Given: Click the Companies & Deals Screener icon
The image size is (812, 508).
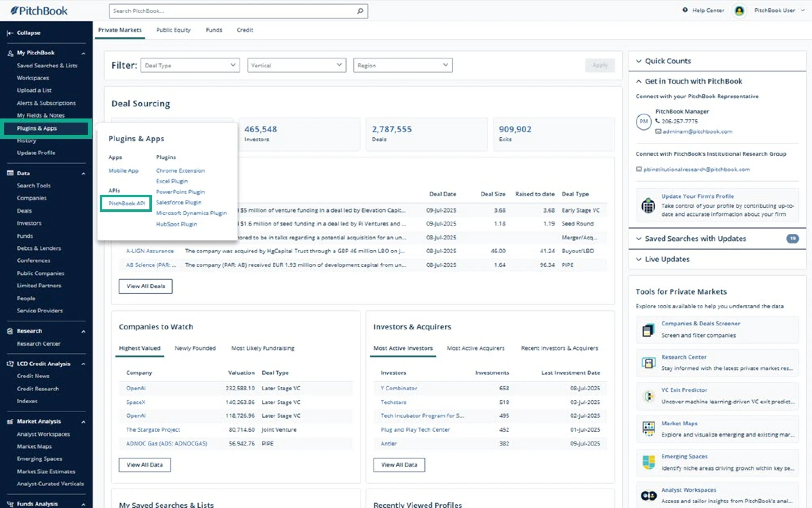Looking at the screenshot, I should 648,330.
